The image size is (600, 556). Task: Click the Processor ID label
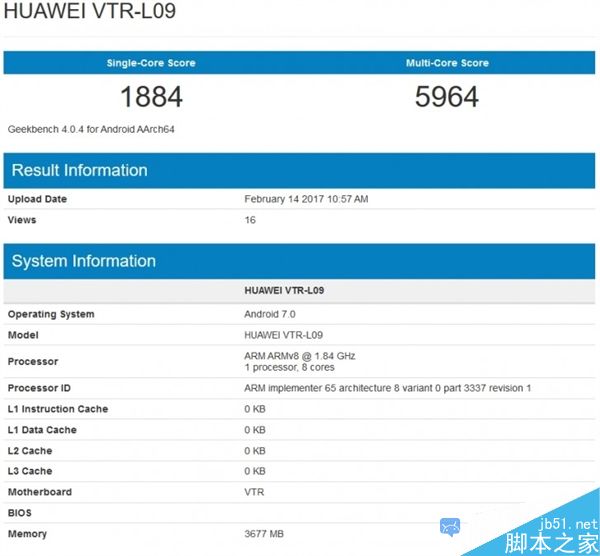[39, 388]
